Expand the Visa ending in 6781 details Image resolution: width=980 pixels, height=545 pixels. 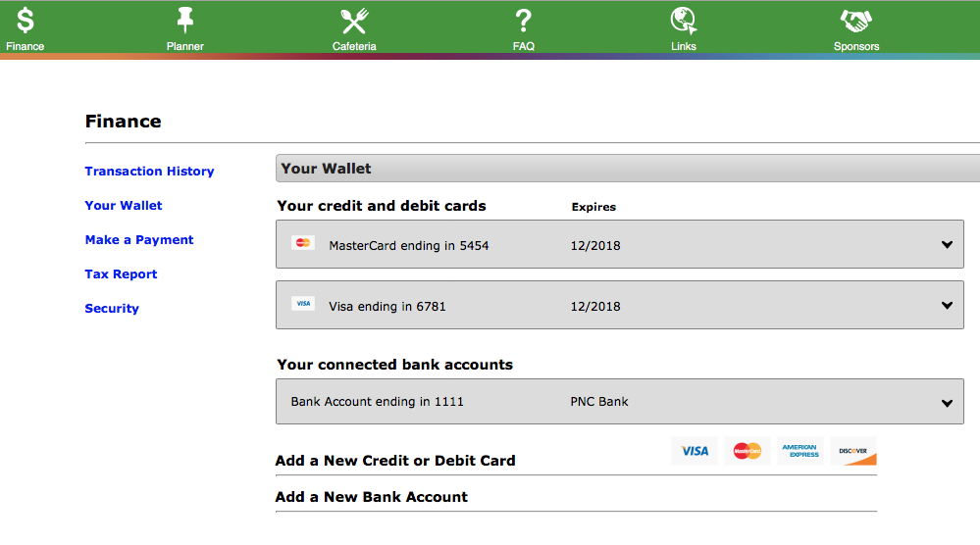click(x=947, y=306)
